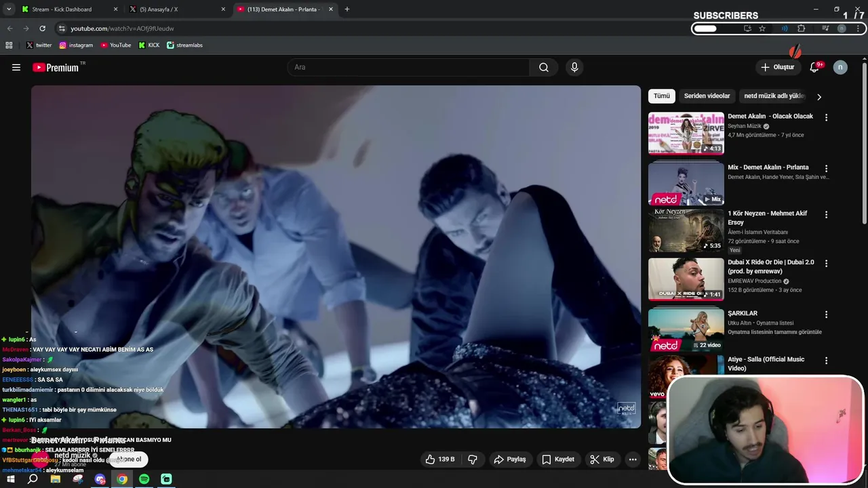
Task: Open the Oluştur create button
Action: 777,67
